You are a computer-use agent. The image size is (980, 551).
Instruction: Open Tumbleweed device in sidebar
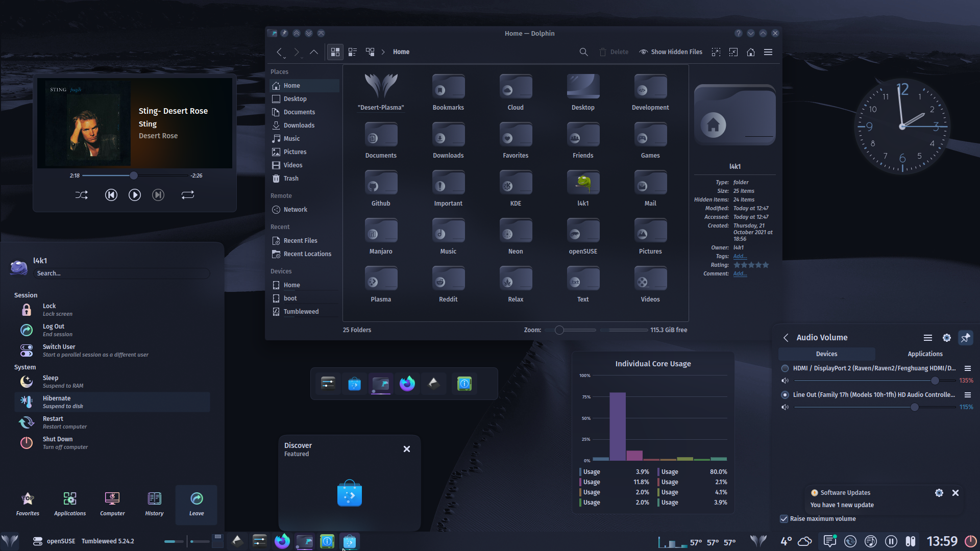[x=305, y=312]
